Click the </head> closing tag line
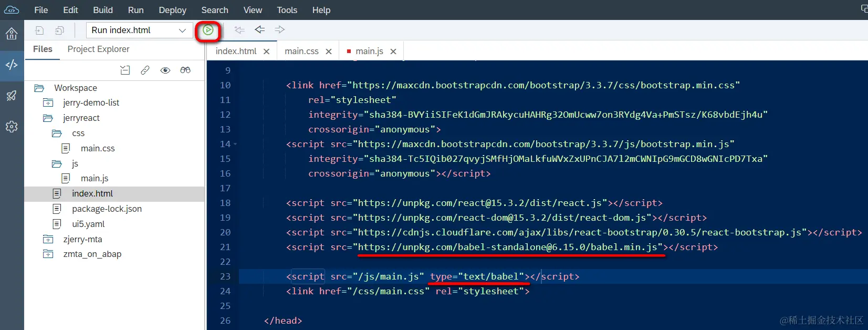The image size is (868, 330). coord(283,321)
